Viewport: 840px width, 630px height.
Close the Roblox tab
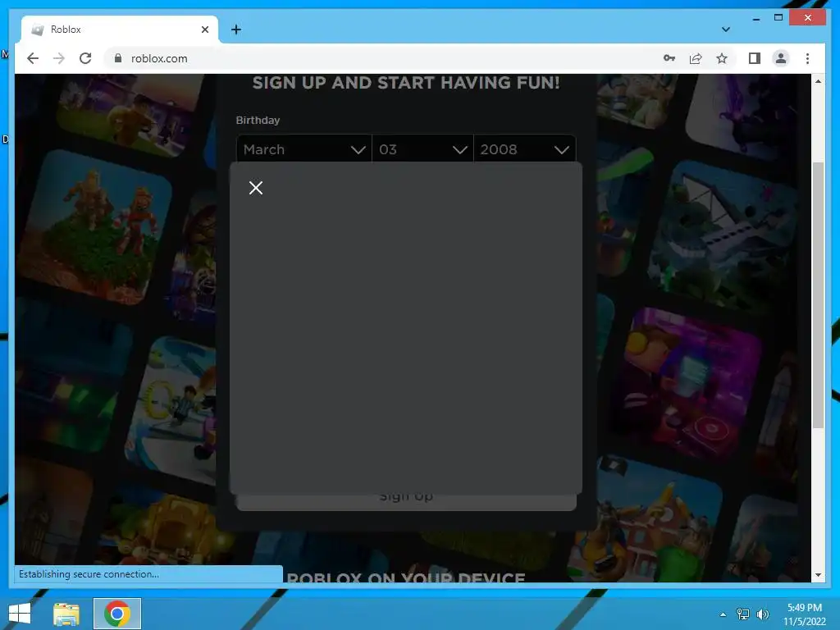[x=204, y=30]
